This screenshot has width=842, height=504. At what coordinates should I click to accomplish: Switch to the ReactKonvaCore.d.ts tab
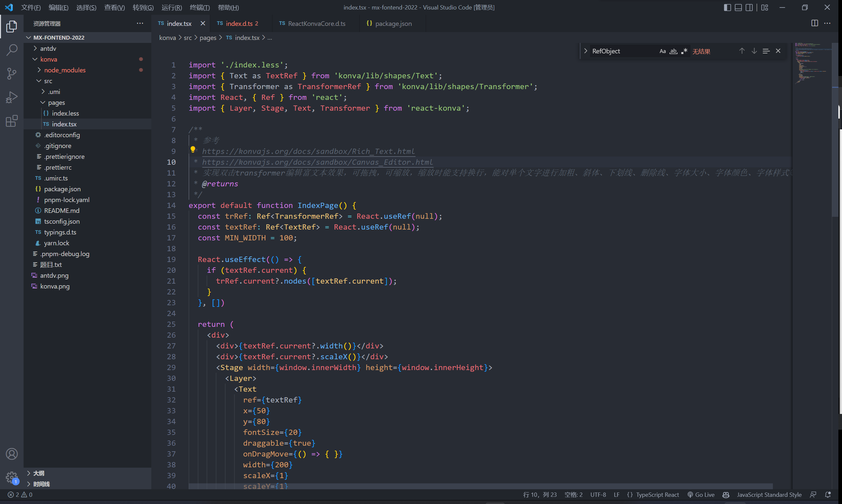pos(316,24)
